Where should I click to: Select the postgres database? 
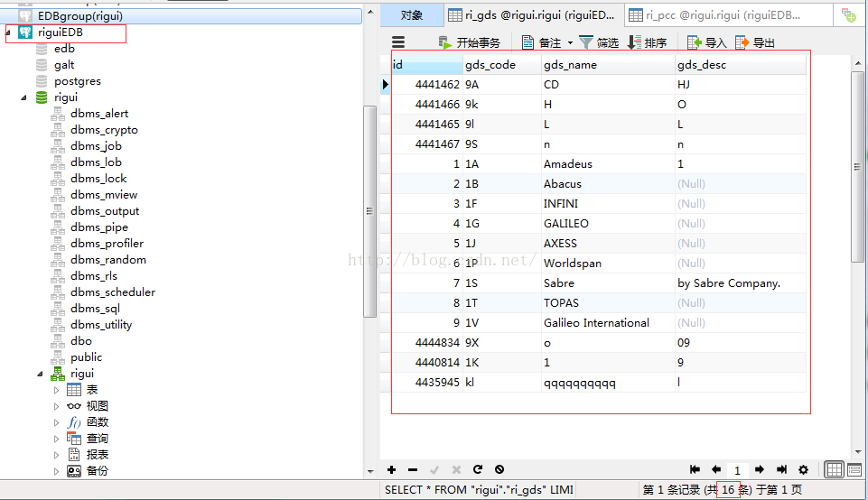pos(78,81)
